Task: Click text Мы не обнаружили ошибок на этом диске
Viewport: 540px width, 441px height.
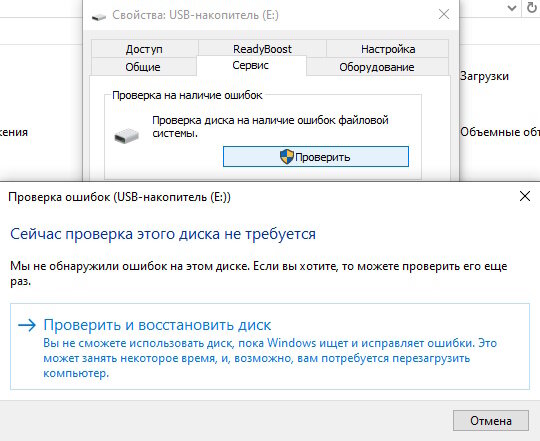Action: [130, 266]
